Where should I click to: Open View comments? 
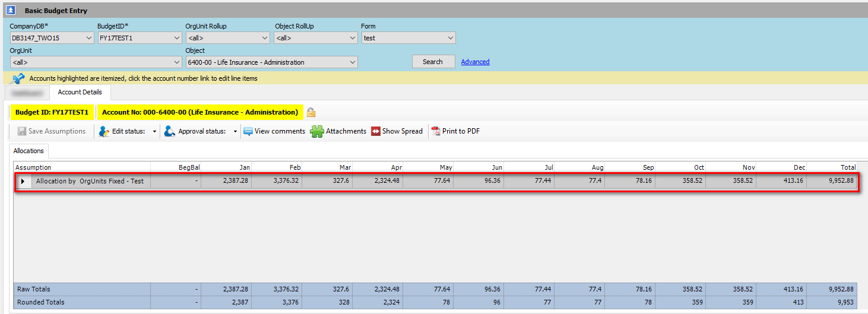(274, 131)
